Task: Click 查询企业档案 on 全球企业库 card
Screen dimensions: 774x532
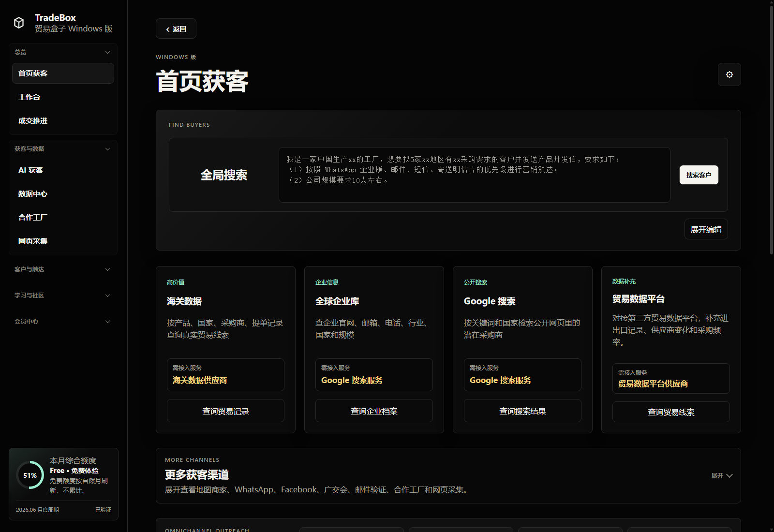Action: (x=374, y=411)
